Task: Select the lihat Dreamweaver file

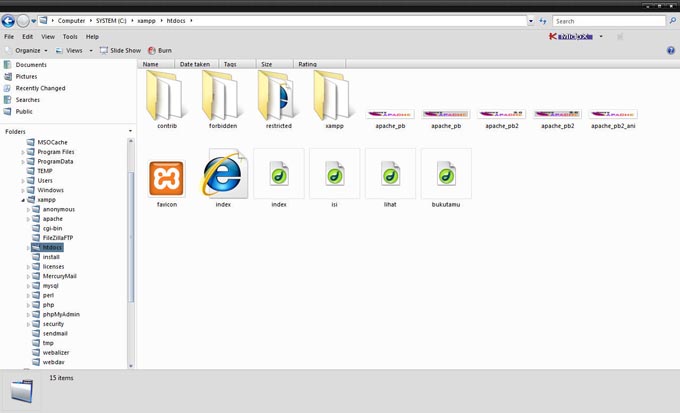Action: tap(390, 178)
